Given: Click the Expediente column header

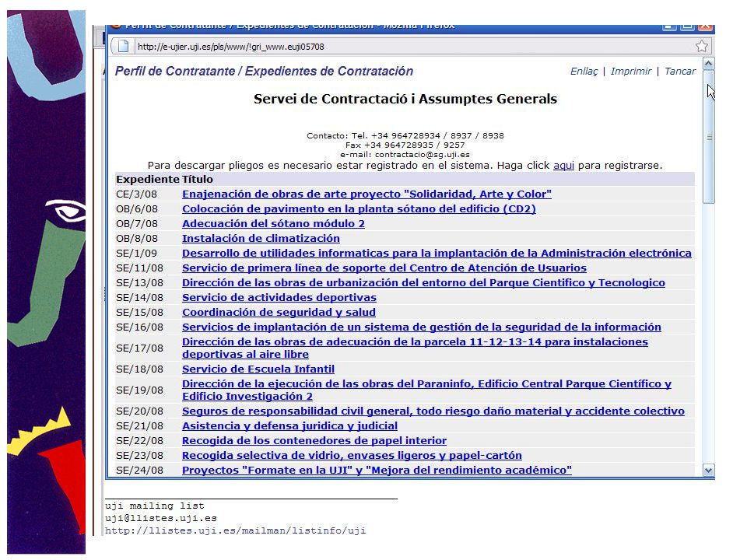Looking at the screenshot, I should point(148,180).
